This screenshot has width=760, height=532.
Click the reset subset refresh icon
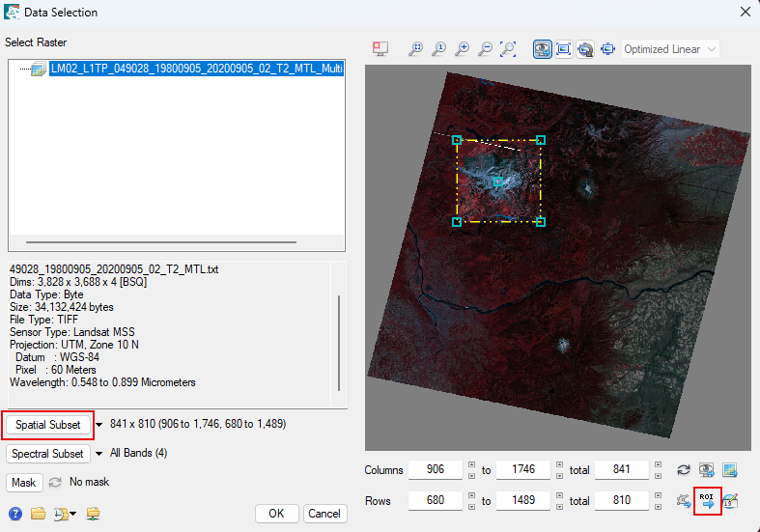684,470
